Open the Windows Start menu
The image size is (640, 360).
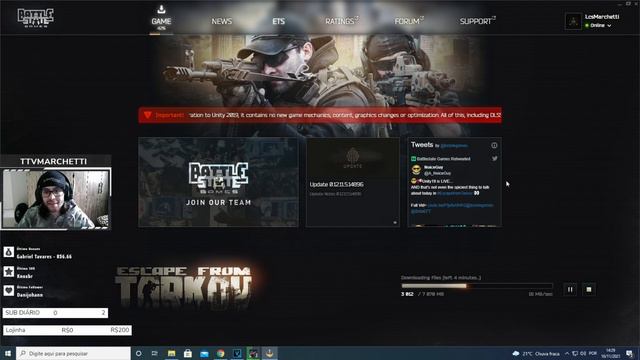(x=8, y=353)
